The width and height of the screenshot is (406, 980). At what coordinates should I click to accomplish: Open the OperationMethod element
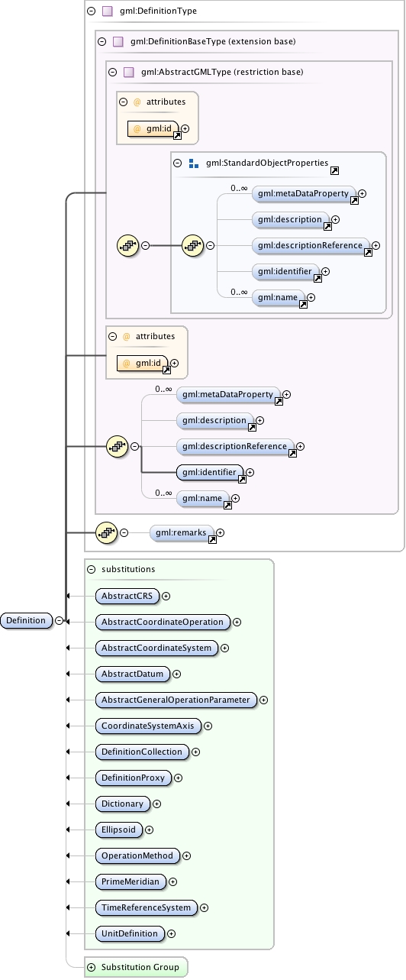coord(137,855)
